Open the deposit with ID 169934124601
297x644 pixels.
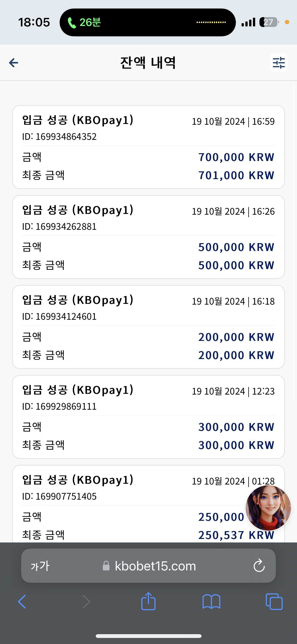tap(148, 327)
